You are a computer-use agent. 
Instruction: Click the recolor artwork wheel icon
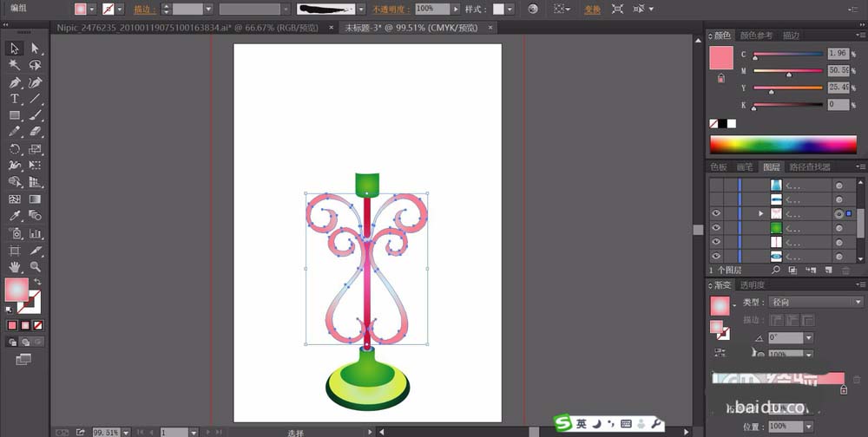pyautogui.click(x=533, y=9)
